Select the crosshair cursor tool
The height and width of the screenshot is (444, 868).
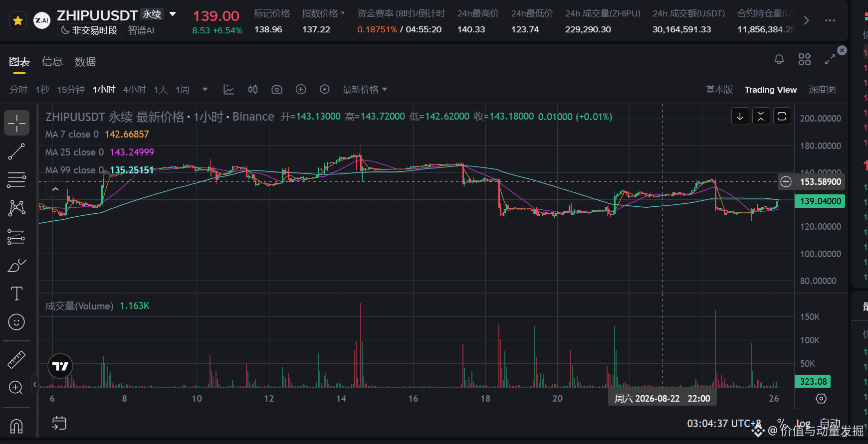tap(16, 123)
